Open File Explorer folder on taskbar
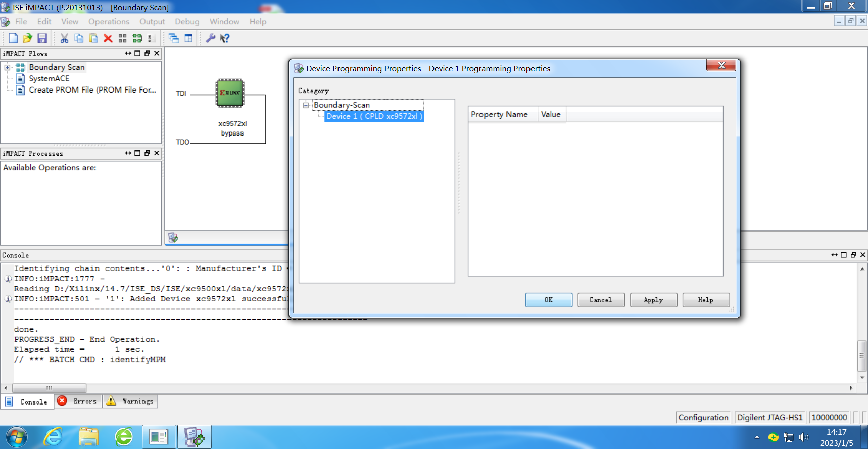The image size is (868, 449). coord(88,437)
